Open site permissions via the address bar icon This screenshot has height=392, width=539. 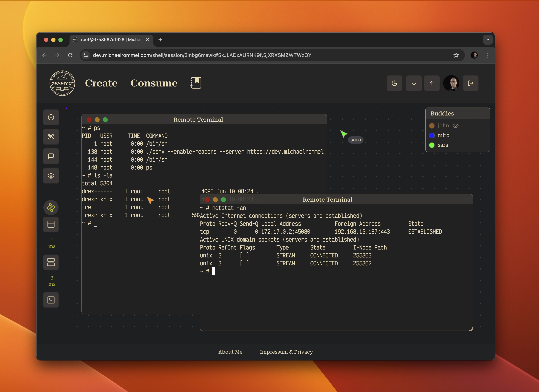pos(86,55)
